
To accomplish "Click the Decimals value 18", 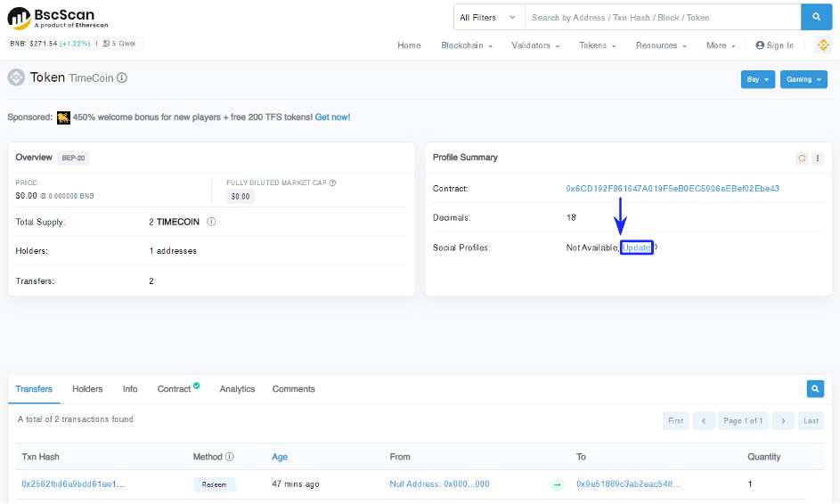I will 571,217.
